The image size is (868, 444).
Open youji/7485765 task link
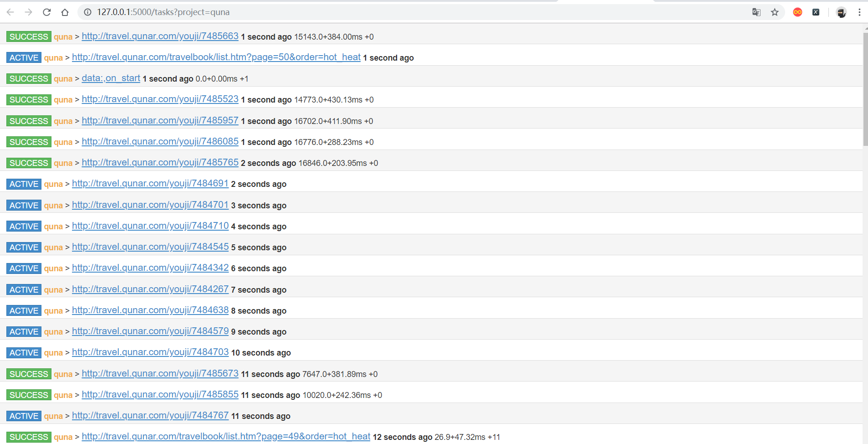coord(160,162)
